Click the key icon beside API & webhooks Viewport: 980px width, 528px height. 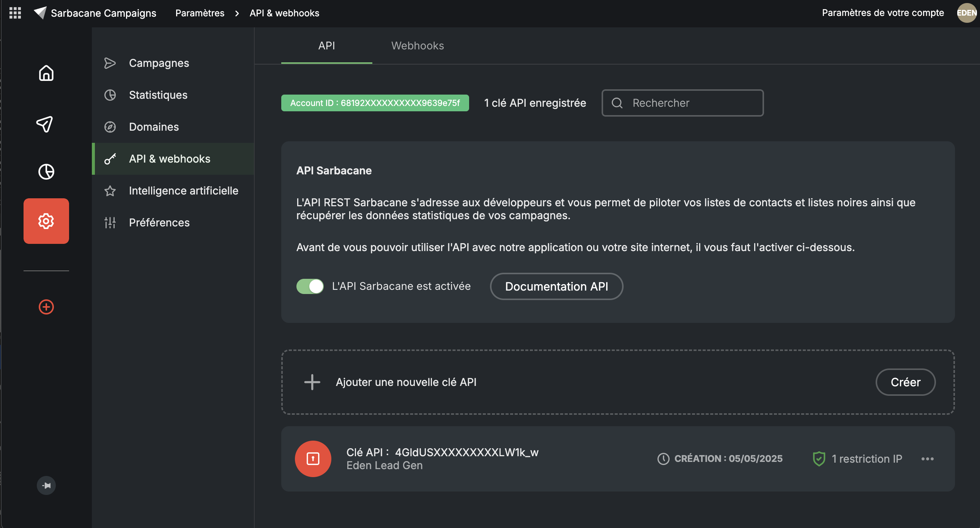[x=110, y=159]
